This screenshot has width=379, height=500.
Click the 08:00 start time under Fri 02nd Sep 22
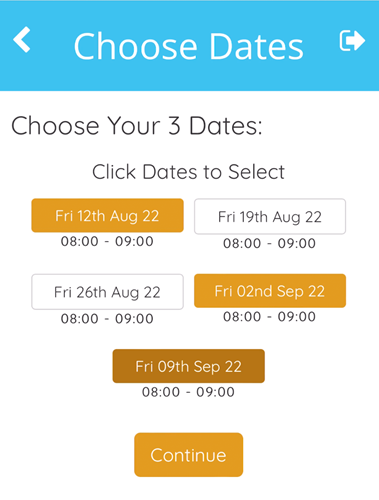click(x=242, y=317)
